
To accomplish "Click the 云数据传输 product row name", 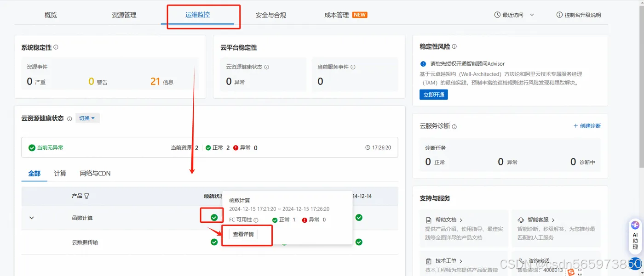I will click(x=85, y=242).
